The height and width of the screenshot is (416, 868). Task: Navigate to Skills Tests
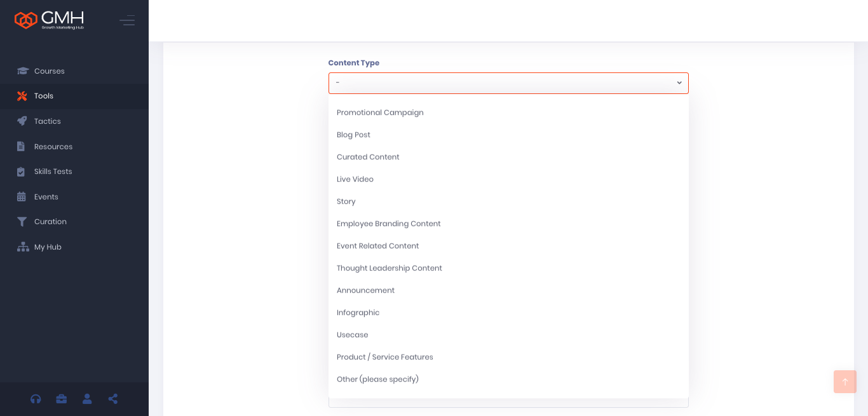pos(74,171)
